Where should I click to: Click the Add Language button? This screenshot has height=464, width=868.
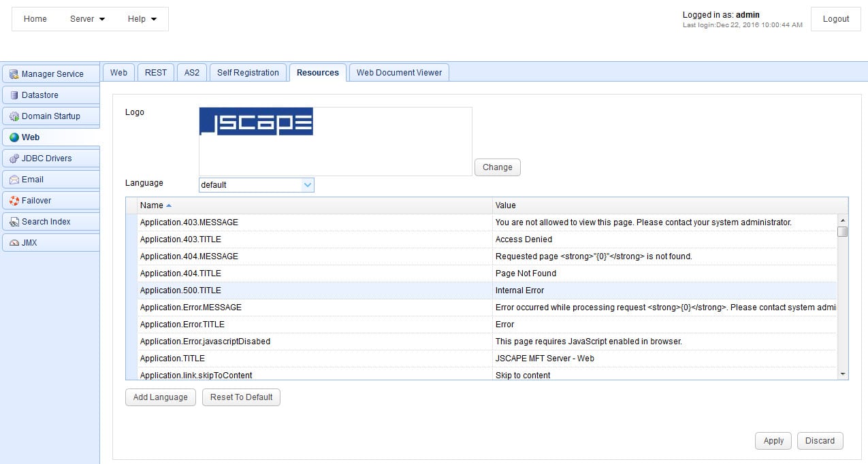coord(161,397)
